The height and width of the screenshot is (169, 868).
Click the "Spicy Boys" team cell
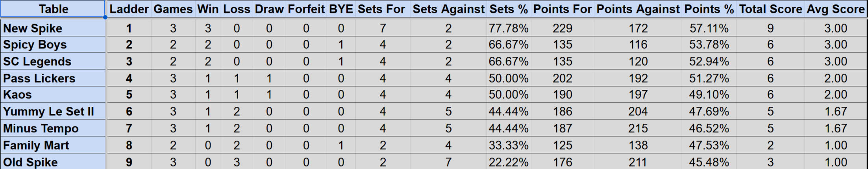(x=53, y=45)
